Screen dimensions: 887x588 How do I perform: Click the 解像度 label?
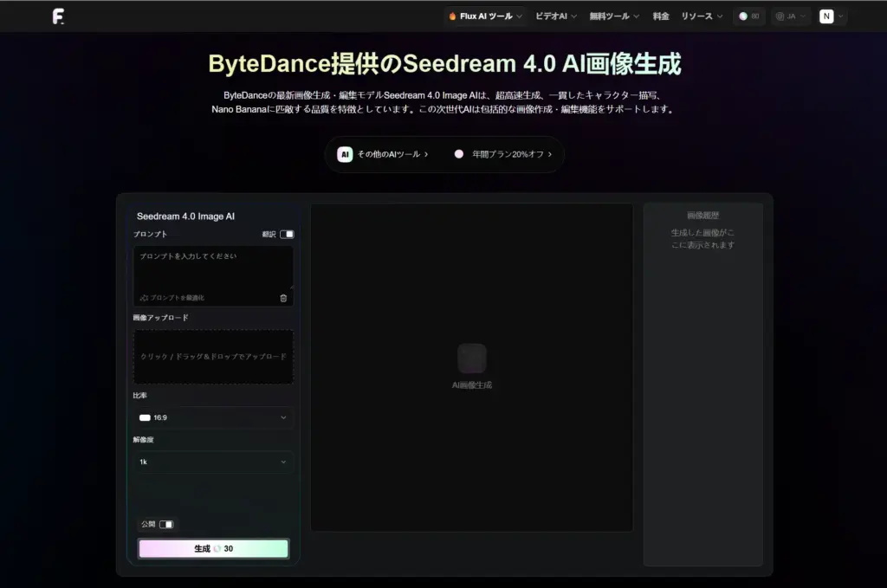[143, 440]
